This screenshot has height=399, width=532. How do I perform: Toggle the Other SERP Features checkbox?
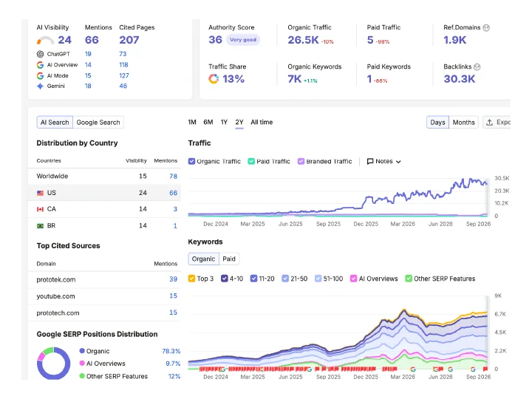pos(409,279)
